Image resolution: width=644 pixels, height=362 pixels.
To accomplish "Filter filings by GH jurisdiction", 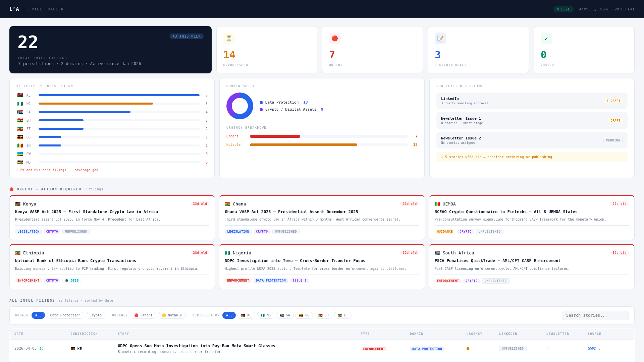I will (324, 315).
